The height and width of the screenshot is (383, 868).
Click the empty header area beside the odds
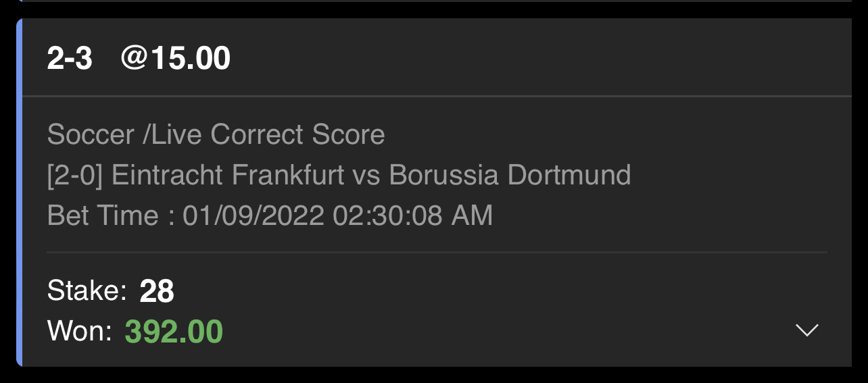pyautogui.click(x=541, y=59)
